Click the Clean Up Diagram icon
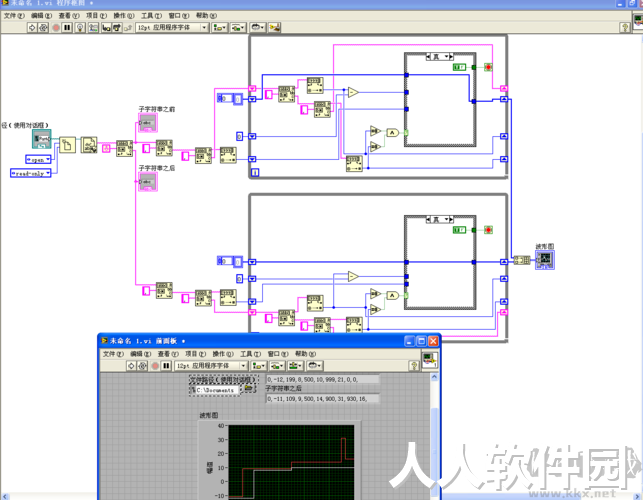The image size is (643, 500). (274, 27)
